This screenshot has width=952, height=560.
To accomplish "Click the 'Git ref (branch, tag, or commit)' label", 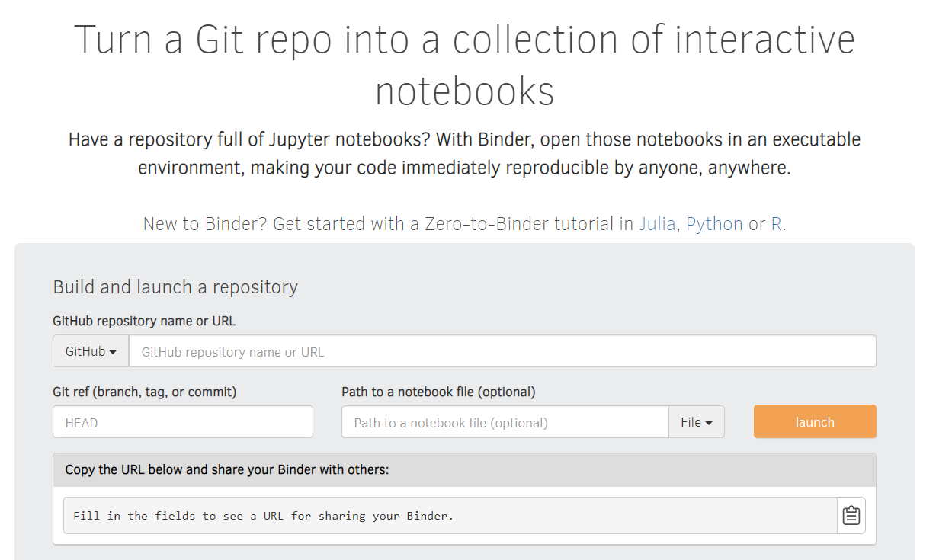I will click(x=145, y=392).
